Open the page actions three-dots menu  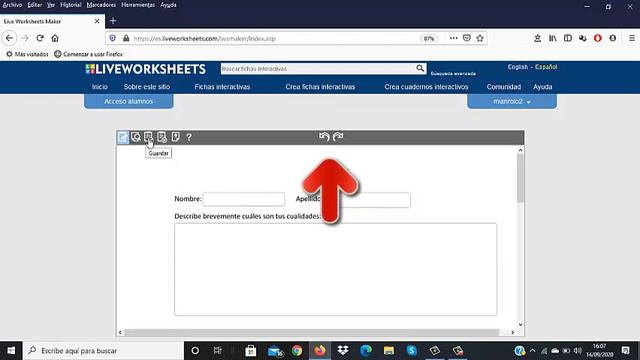[x=453, y=38]
